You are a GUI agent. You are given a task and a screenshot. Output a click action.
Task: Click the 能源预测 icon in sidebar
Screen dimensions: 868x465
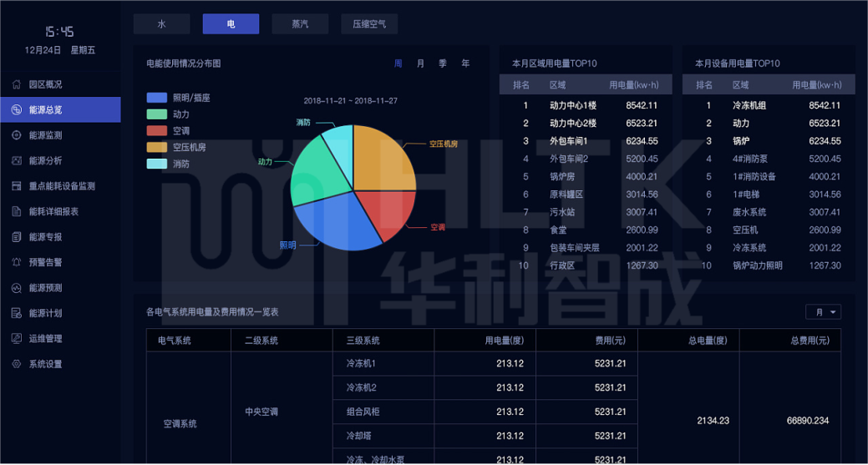pos(17,288)
